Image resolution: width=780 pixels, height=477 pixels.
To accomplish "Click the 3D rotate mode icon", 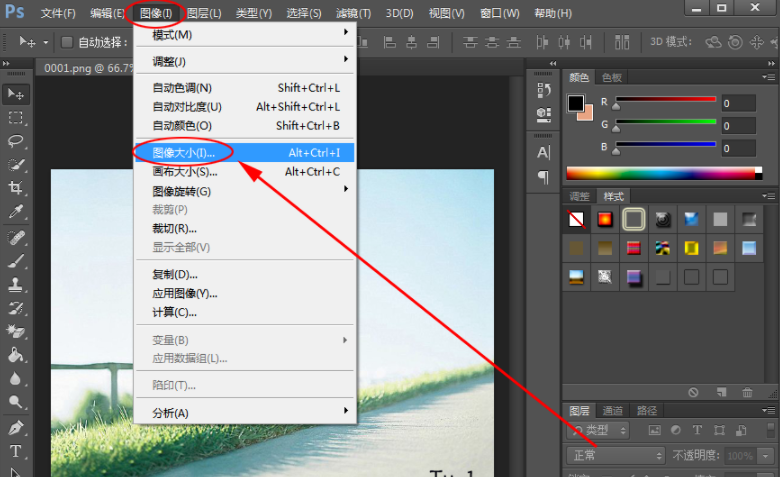I will coord(713,42).
